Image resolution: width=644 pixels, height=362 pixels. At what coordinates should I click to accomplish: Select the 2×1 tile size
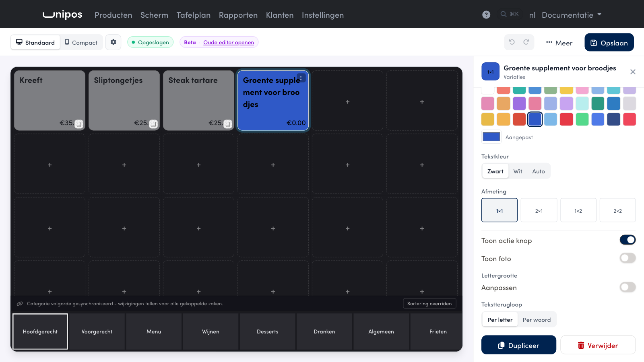click(x=539, y=210)
